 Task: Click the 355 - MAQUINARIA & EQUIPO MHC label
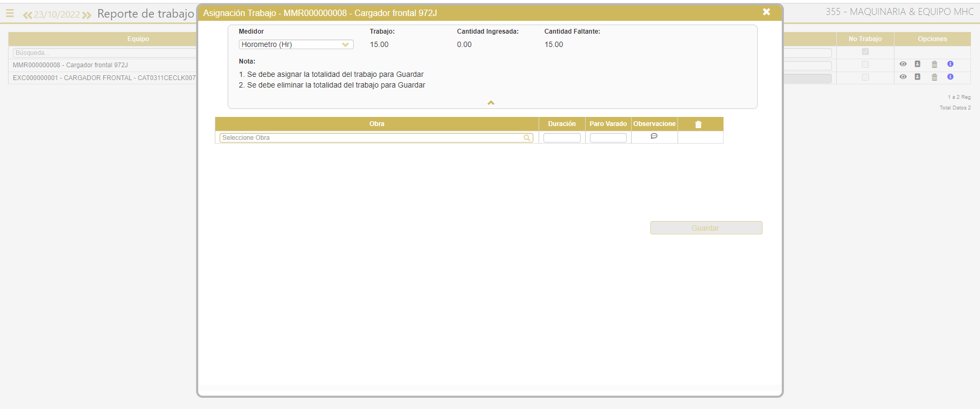(x=900, y=12)
